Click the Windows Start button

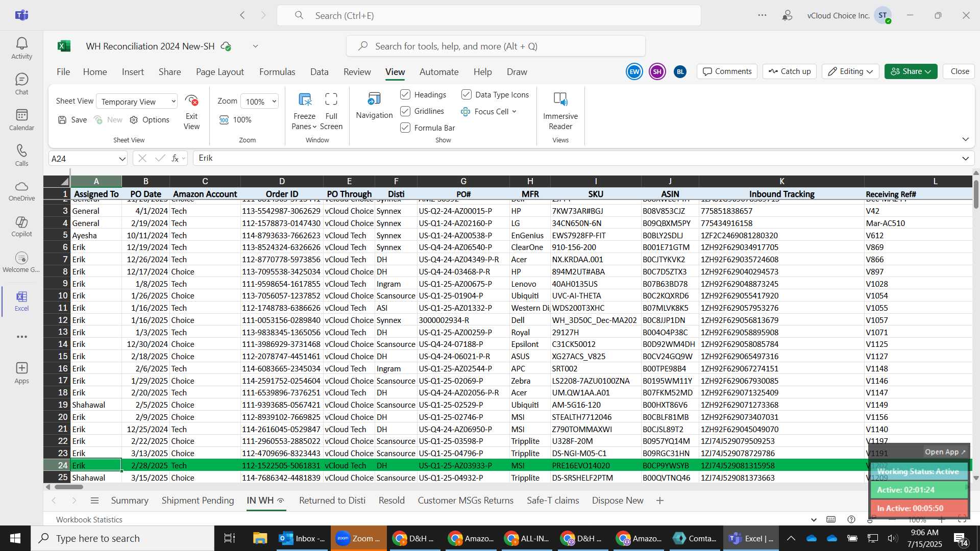click(x=15, y=538)
